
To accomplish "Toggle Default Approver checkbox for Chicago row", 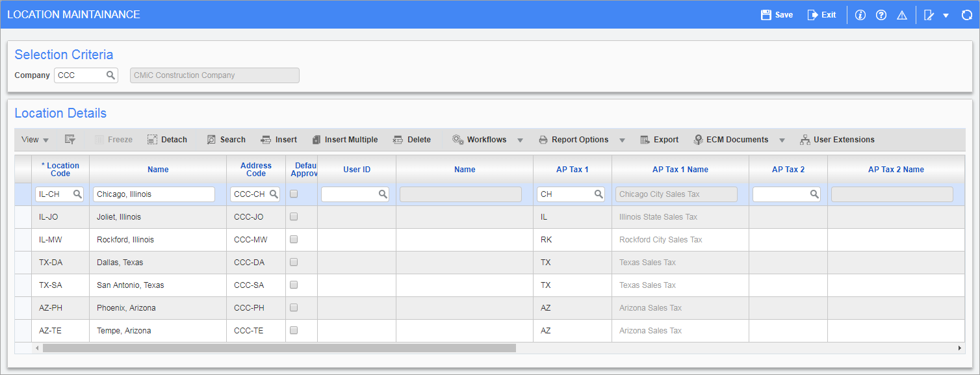I will (x=294, y=194).
